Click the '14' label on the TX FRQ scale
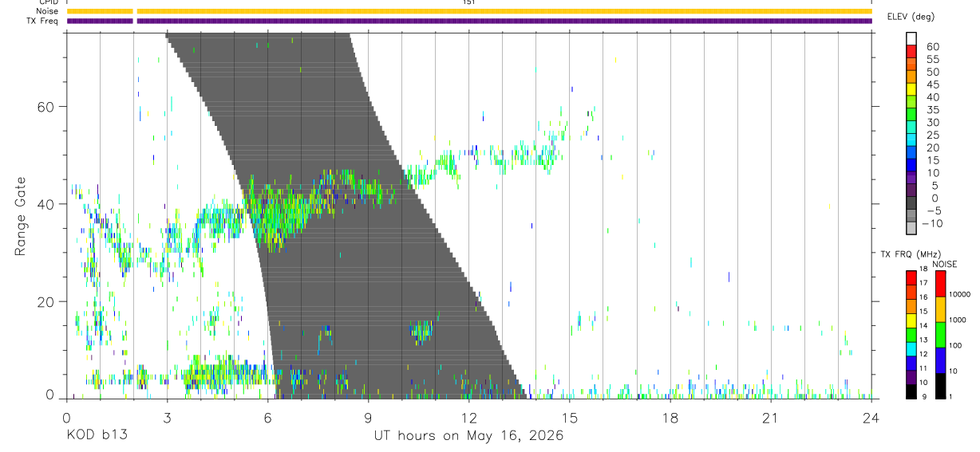The height and width of the screenshot is (452, 980). pos(923,326)
